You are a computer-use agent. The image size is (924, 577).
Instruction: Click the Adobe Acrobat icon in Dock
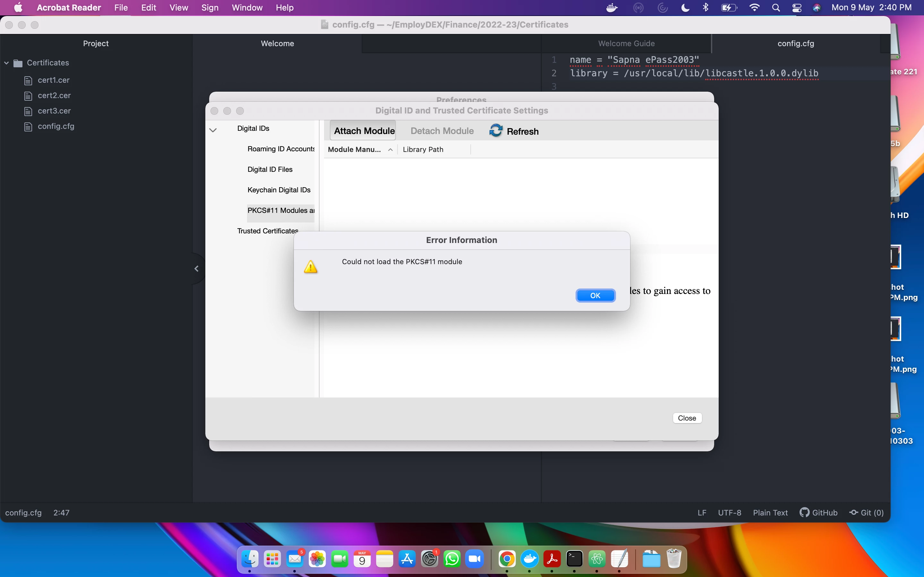[x=552, y=559]
